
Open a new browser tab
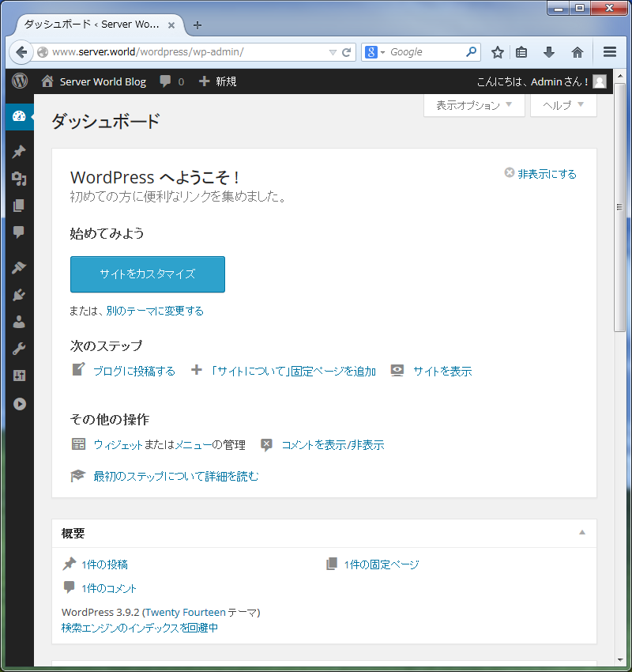(197, 25)
